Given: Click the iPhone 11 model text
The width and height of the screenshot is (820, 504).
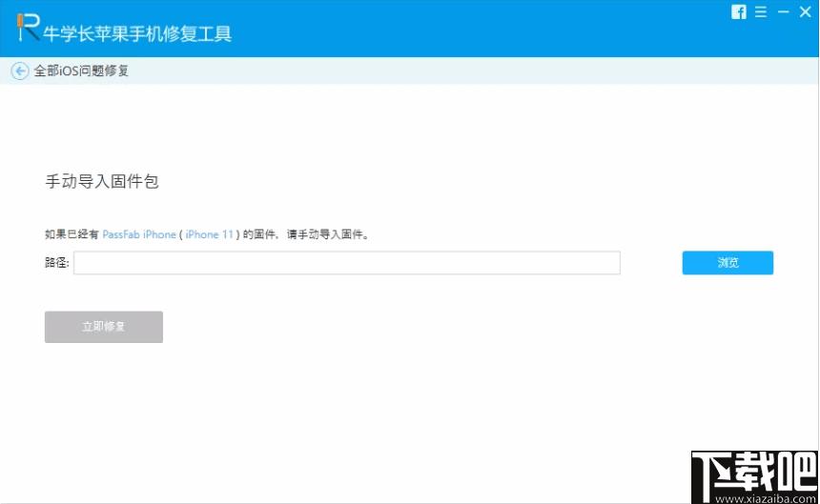Looking at the screenshot, I should (209, 234).
